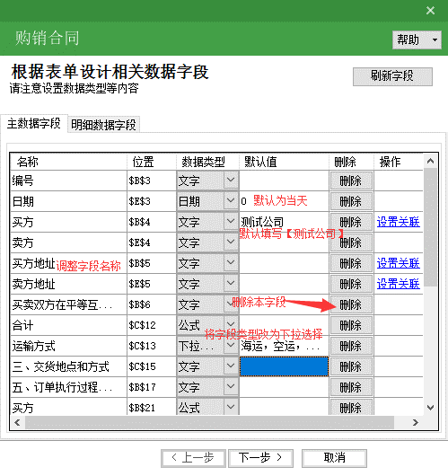Select the 日期 name cell
Screen dimensions: 448x476
(x=68, y=201)
